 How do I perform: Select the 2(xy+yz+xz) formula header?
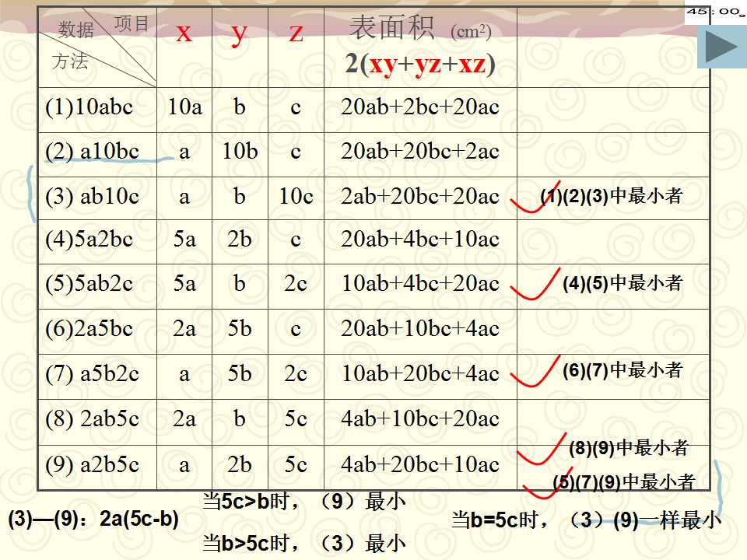tap(421, 63)
